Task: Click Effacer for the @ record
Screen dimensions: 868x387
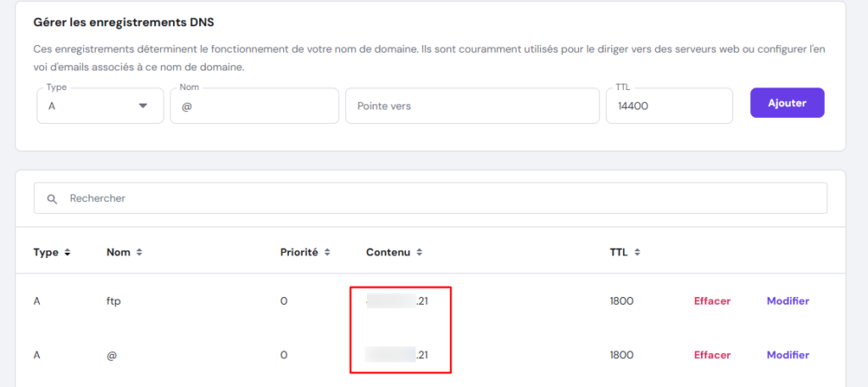Action: coord(712,356)
